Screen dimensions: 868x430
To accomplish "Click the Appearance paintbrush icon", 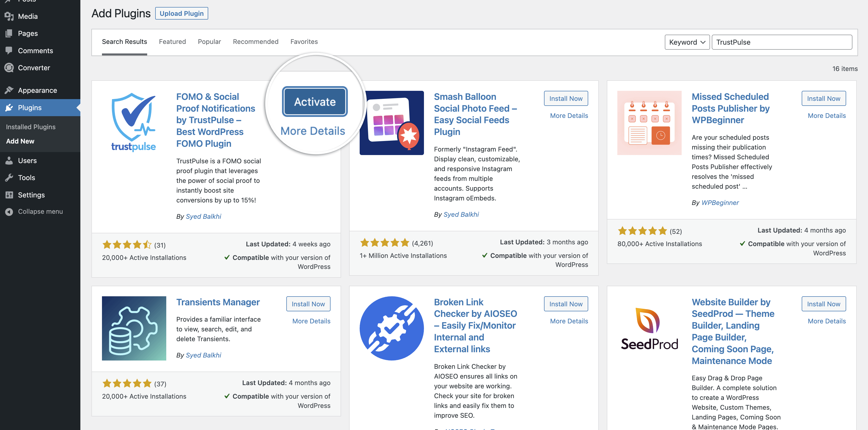I will coord(9,90).
